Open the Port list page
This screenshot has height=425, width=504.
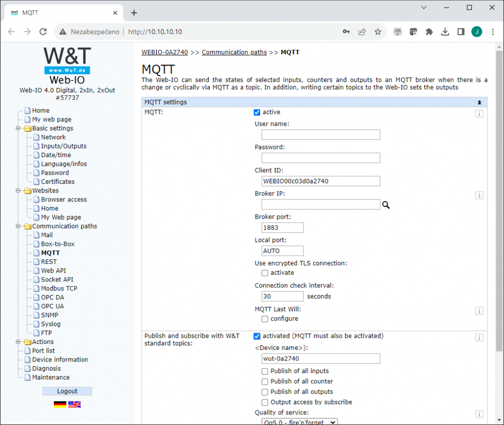tap(43, 351)
